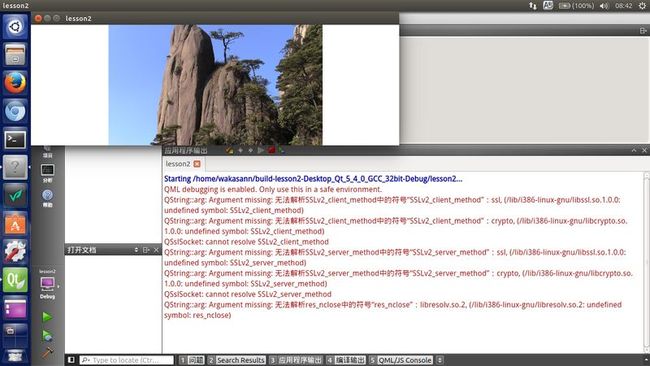Open the Search Results pane
Viewport: 650px width, 366px height.
[x=236, y=360]
